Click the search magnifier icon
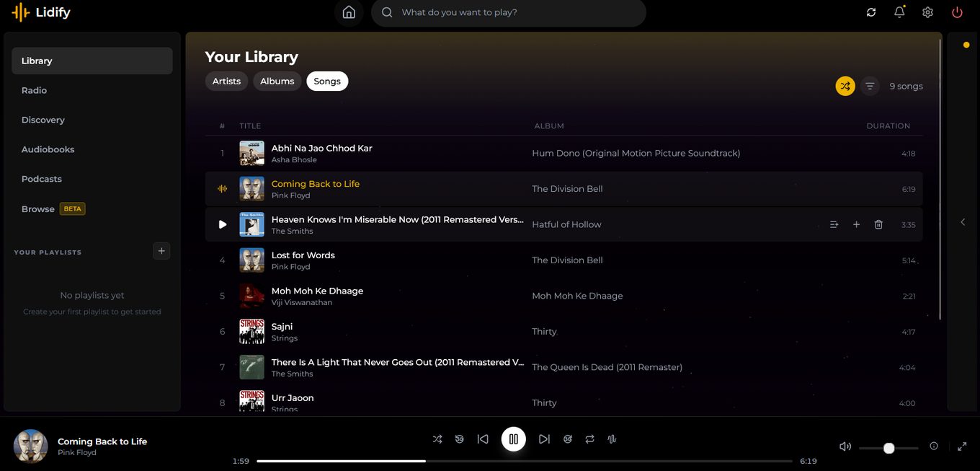Image resolution: width=980 pixels, height=471 pixels. [387, 12]
